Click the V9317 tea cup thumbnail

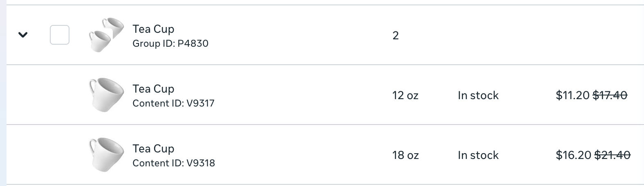click(106, 95)
